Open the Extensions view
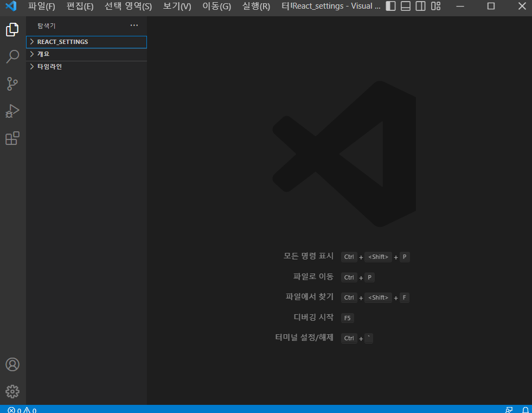Screen dimensions: 532x413 pyautogui.click(x=12, y=138)
